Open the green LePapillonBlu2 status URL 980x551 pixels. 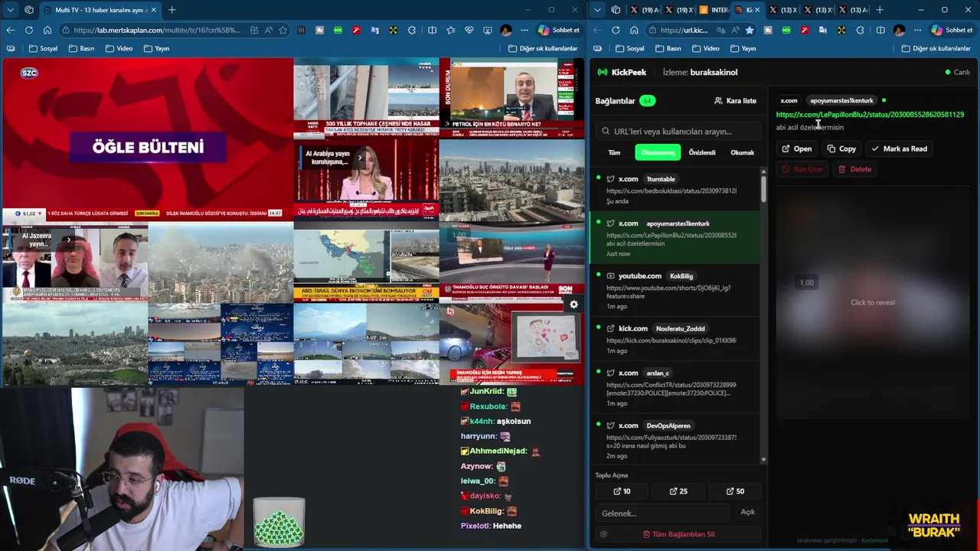coord(870,114)
